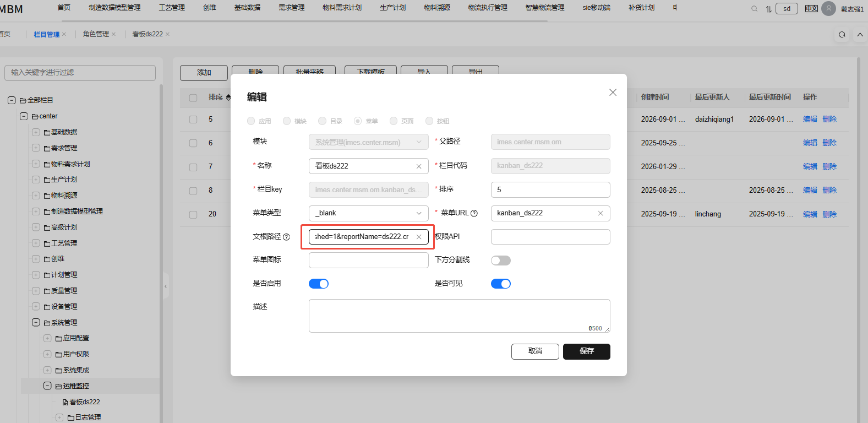Click the help icon next to 菜单URL

click(x=474, y=213)
